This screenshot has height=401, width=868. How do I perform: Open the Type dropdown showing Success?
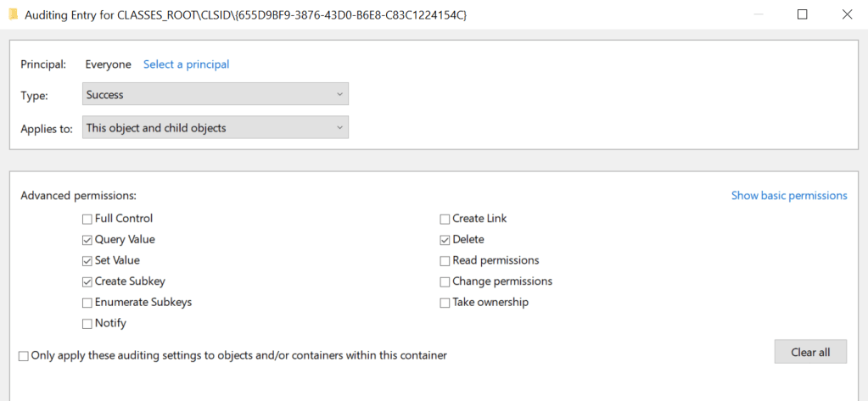216,94
